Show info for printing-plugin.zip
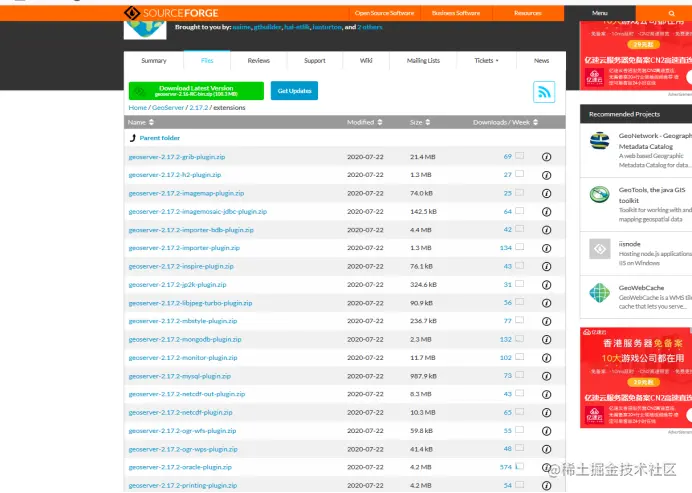692x493 pixels. 546,485
